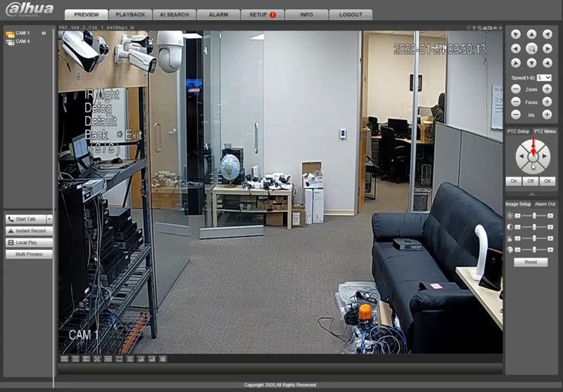Select the fullscreen layout icon below video

97,359
